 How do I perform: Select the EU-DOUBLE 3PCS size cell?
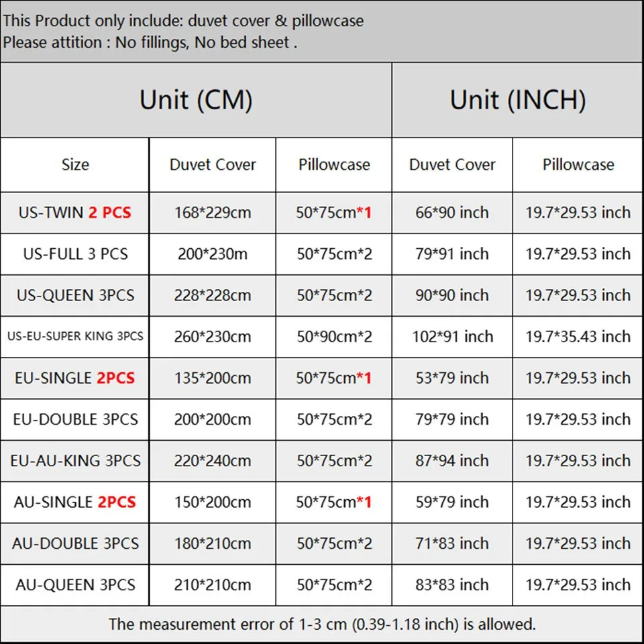74,420
